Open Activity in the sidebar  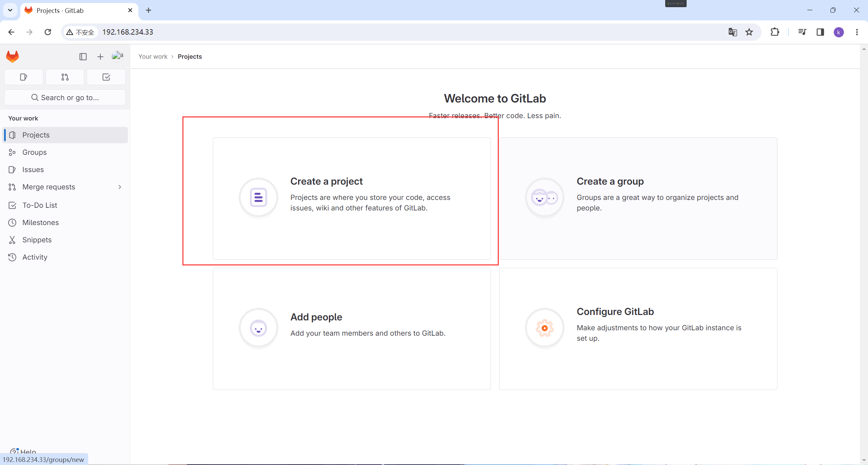click(x=65, y=257)
